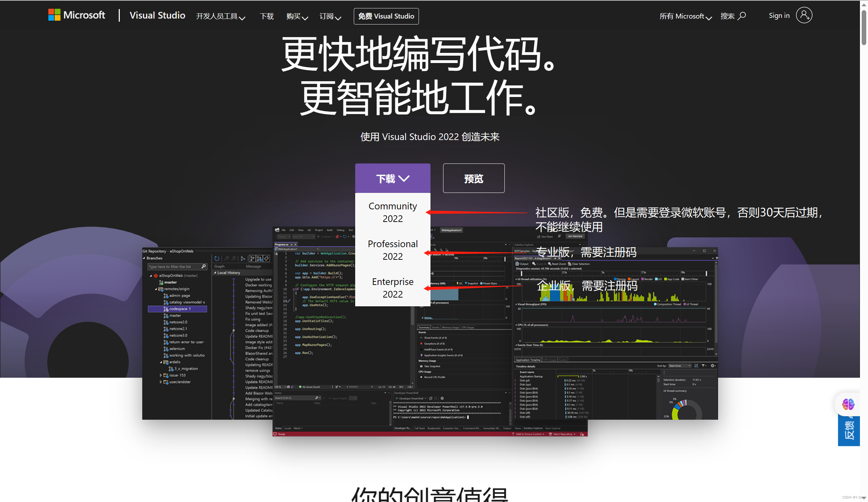Open the 搜索 magnifier search
Image resolution: width=868 pixels, height=502 pixels.
click(x=733, y=16)
